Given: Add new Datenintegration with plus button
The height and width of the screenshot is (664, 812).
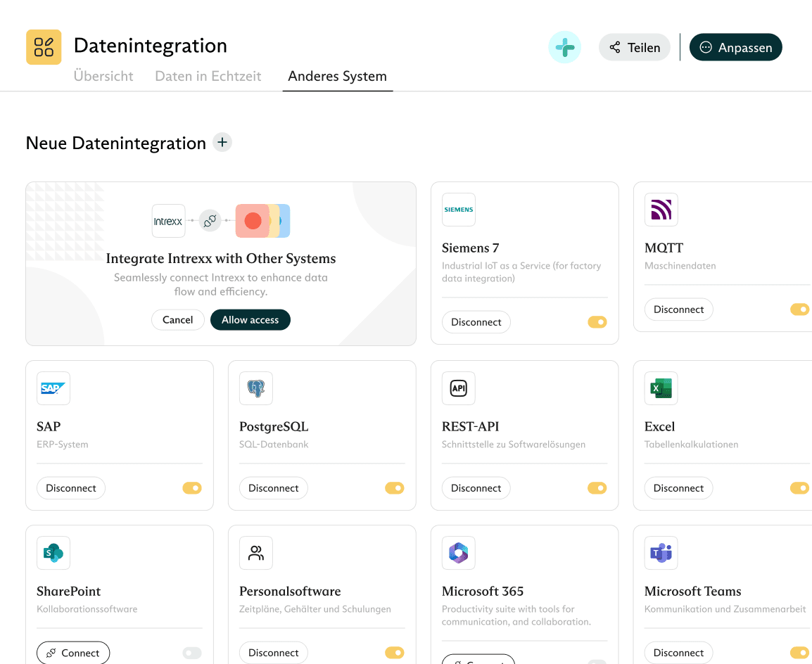Looking at the screenshot, I should click(x=222, y=143).
